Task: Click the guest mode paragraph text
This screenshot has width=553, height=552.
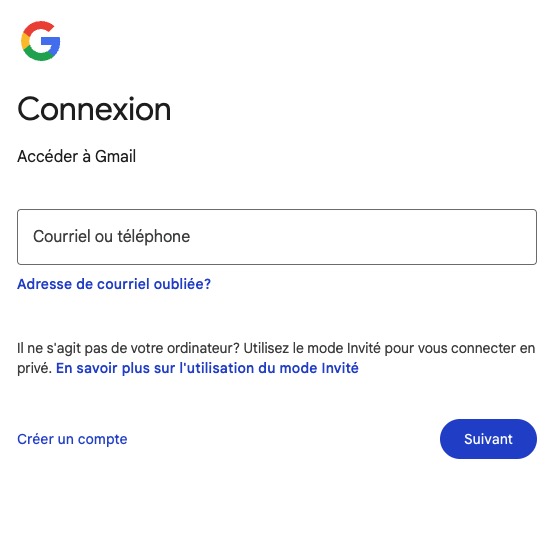Action: 276,358
